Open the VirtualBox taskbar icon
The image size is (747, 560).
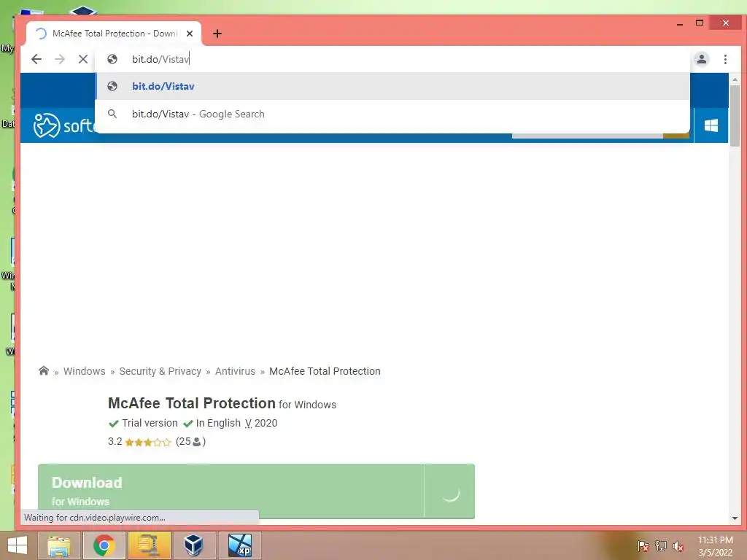193,545
